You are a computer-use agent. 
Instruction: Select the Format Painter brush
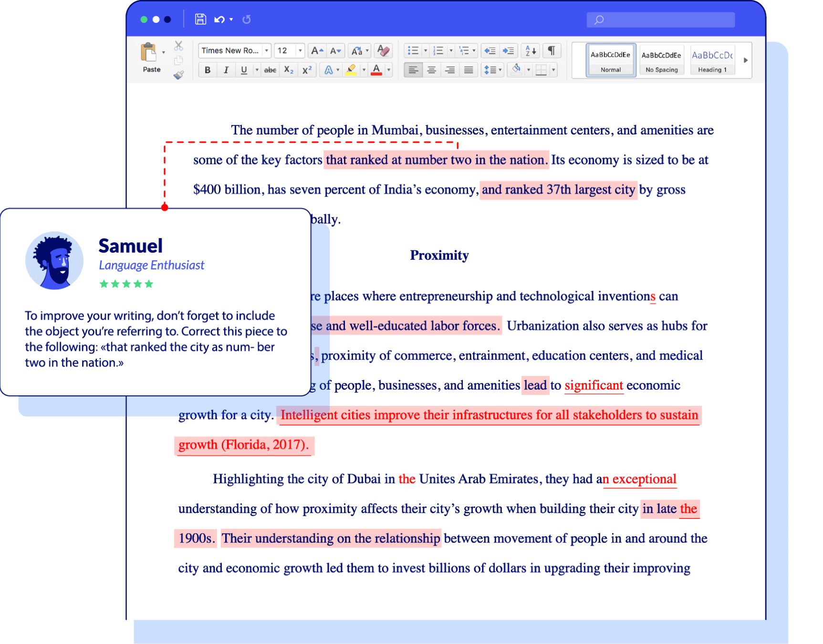pos(178,75)
